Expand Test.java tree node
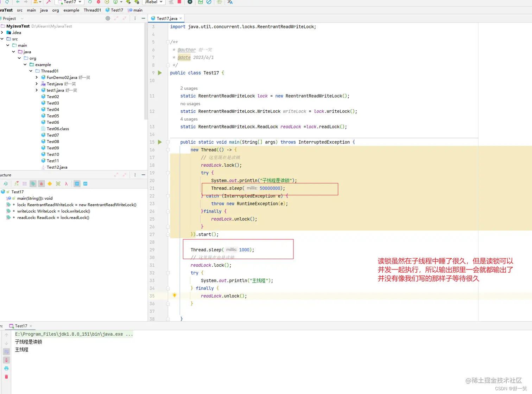Screen dimensions: 532x394 (37, 84)
